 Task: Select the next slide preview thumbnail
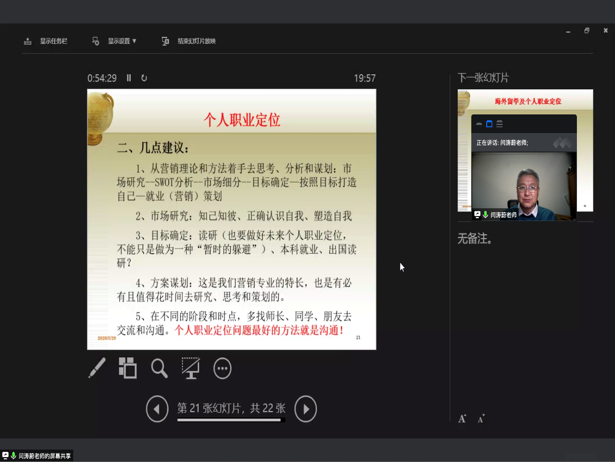click(x=525, y=151)
